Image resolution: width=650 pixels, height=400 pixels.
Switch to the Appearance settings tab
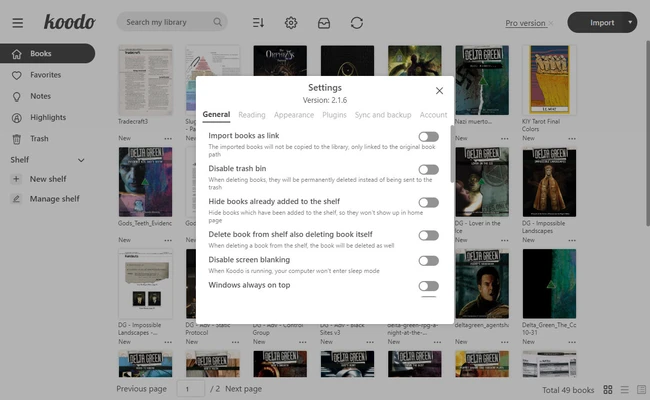click(x=294, y=115)
